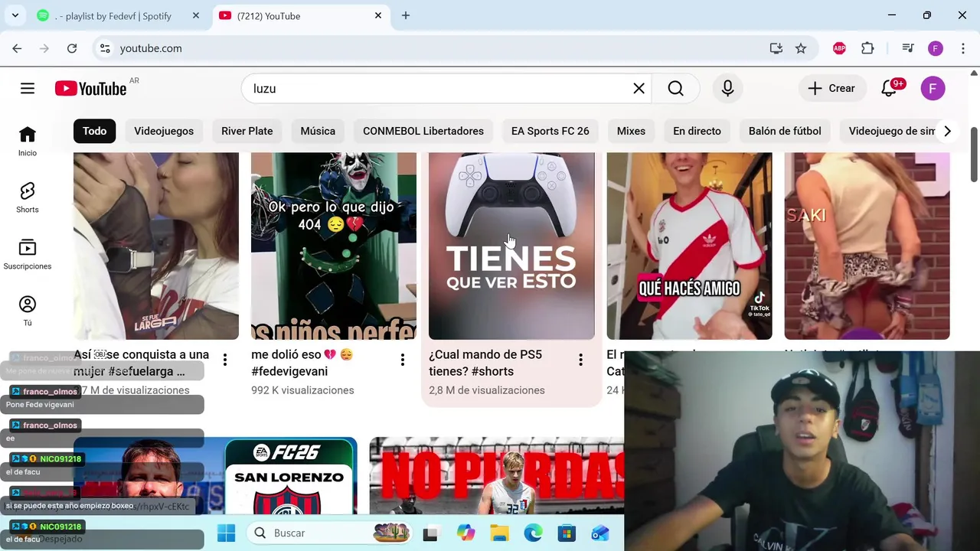Image resolution: width=980 pixels, height=551 pixels.
Task: Filter by Balón de fútbol chip
Action: tap(785, 131)
